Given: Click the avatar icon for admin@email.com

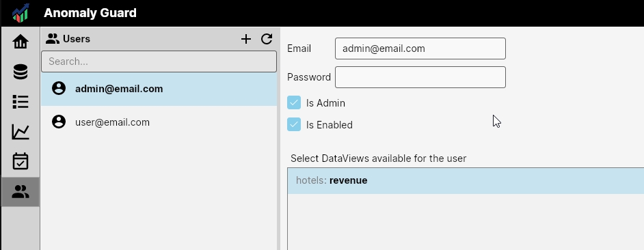Looking at the screenshot, I should [x=59, y=88].
